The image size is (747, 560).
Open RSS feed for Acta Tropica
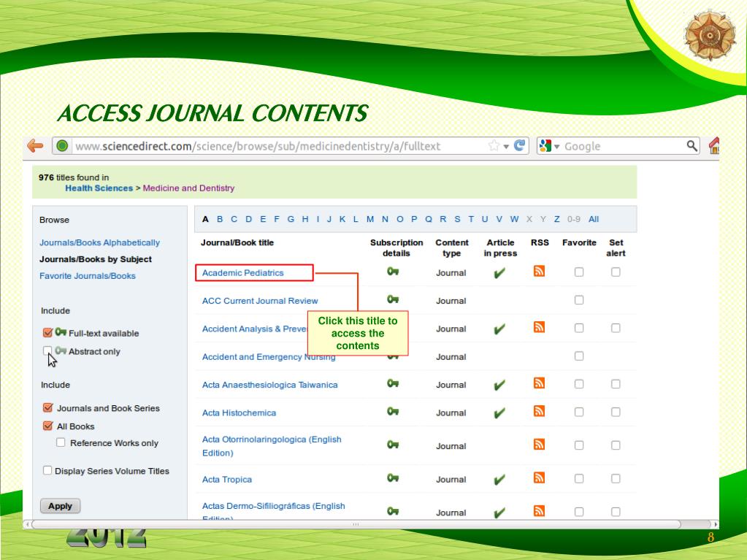tap(539, 478)
